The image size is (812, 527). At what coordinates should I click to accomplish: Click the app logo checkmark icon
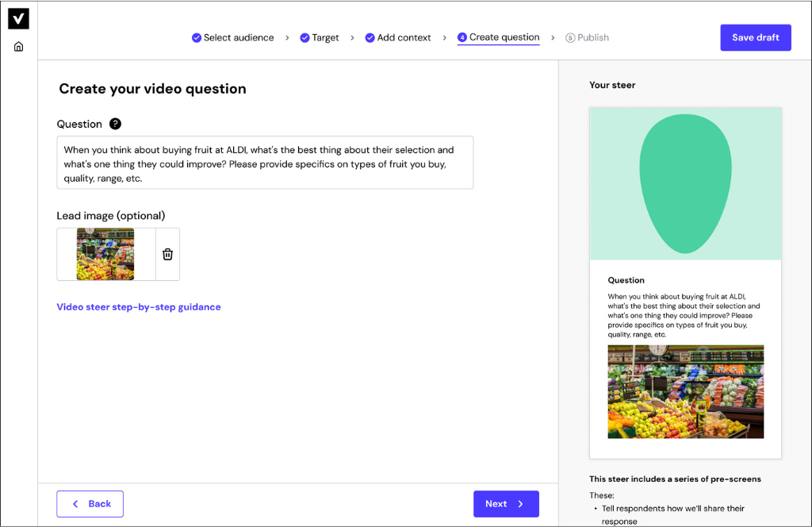[x=18, y=19]
